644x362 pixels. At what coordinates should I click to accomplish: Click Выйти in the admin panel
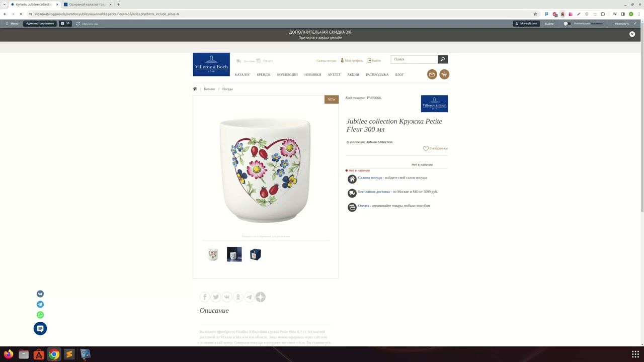point(549,24)
